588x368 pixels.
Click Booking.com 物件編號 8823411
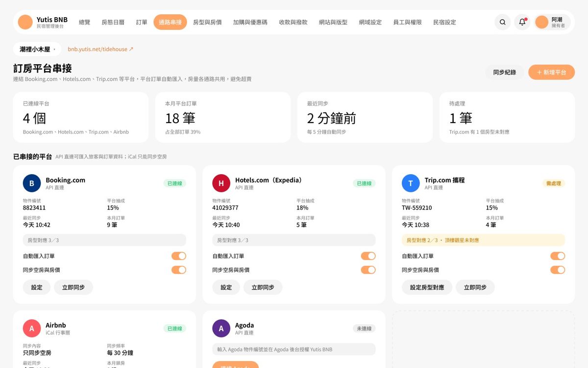point(34,208)
